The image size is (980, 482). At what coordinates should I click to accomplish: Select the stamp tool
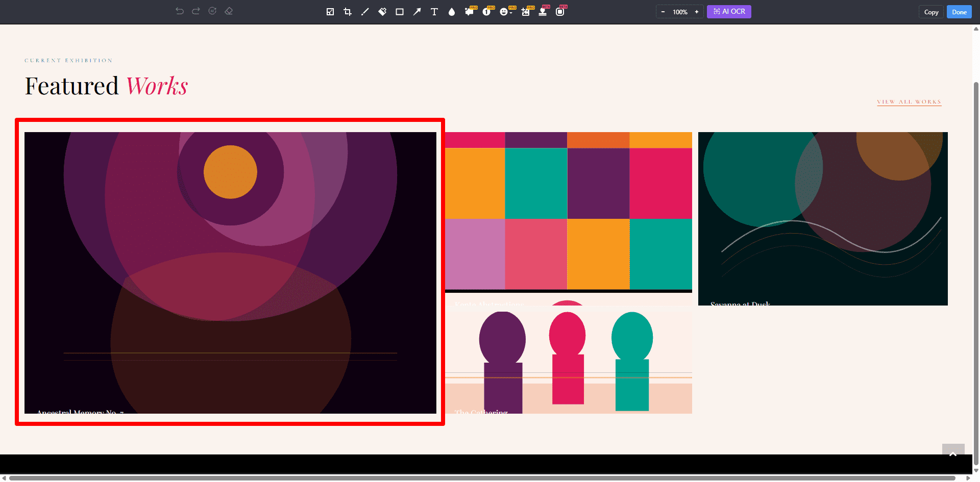tap(543, 12)
